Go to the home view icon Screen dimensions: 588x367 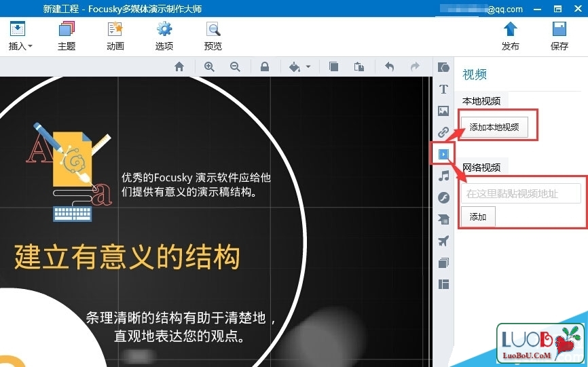pos(179,66)
